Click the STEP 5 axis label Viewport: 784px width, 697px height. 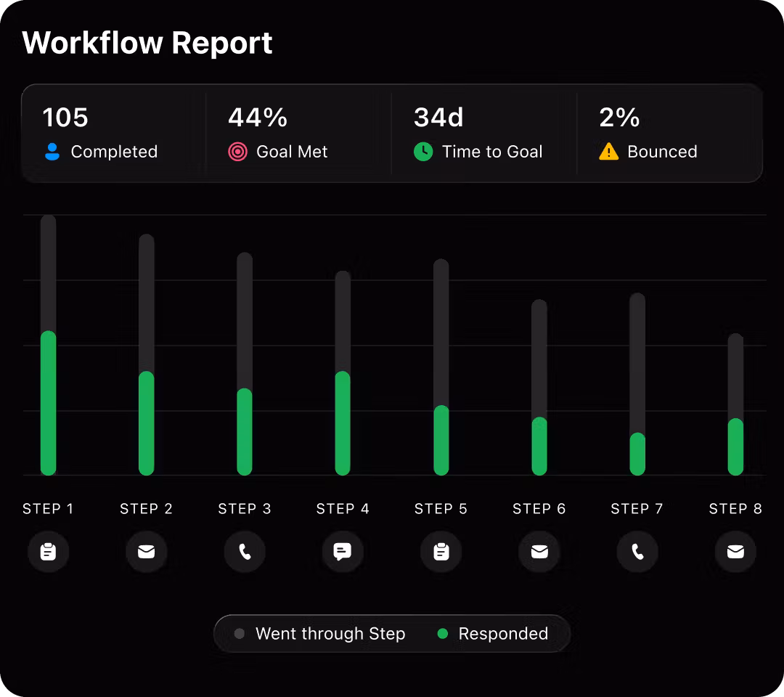pyautogui.click(x=441, y=509)
